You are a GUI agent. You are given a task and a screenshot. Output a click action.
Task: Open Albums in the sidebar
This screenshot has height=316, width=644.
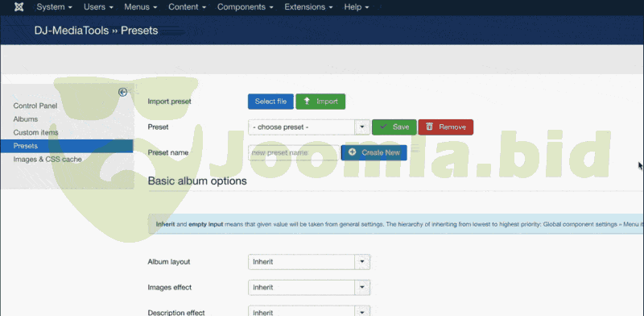(26, 119)
